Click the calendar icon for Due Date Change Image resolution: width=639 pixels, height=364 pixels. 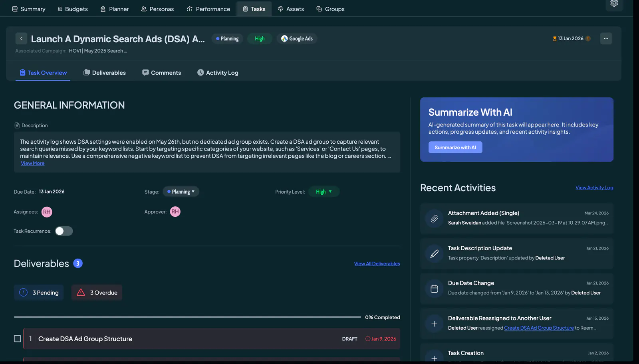434,289
